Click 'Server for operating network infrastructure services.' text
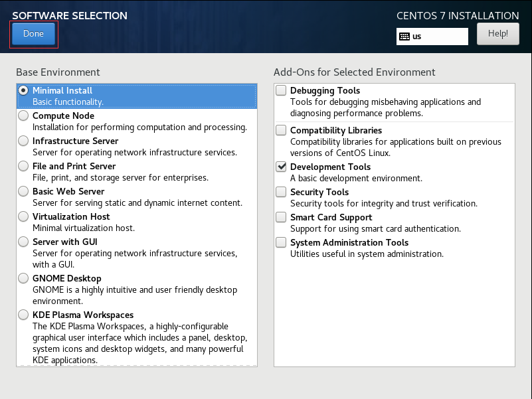The image size is (532, 399). pyautogui.click(x=135, y=152)
